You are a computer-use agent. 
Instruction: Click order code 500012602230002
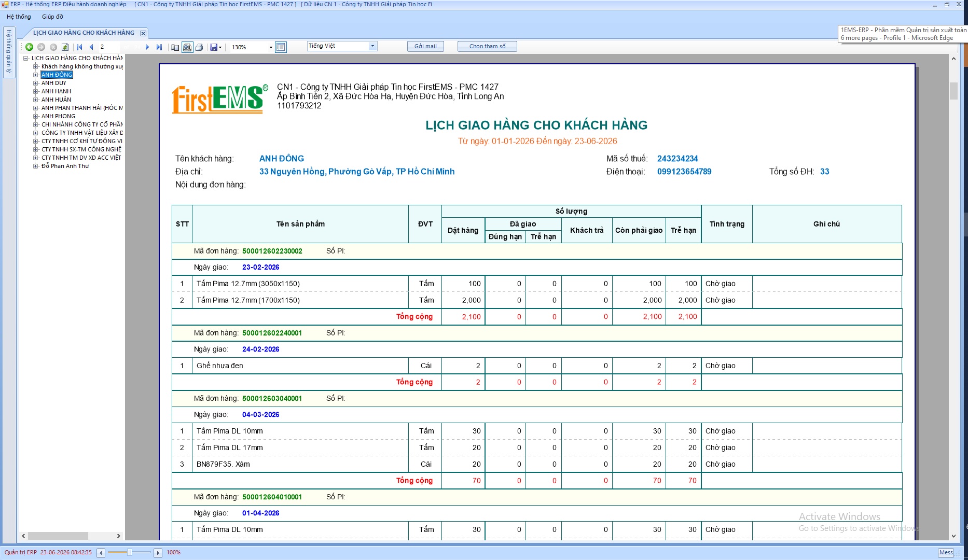tap(272, 251)
